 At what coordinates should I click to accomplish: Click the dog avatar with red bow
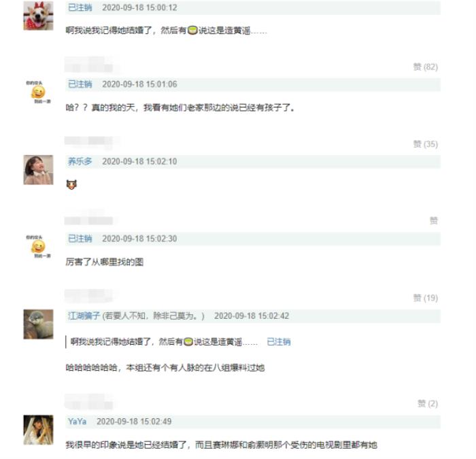38,15
